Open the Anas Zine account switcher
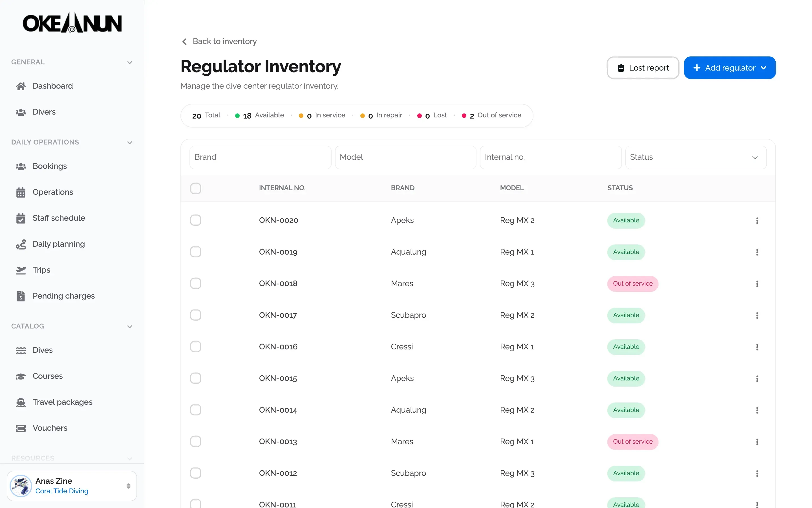This screenshot has height=508, width=812. [x=72, y=486]
